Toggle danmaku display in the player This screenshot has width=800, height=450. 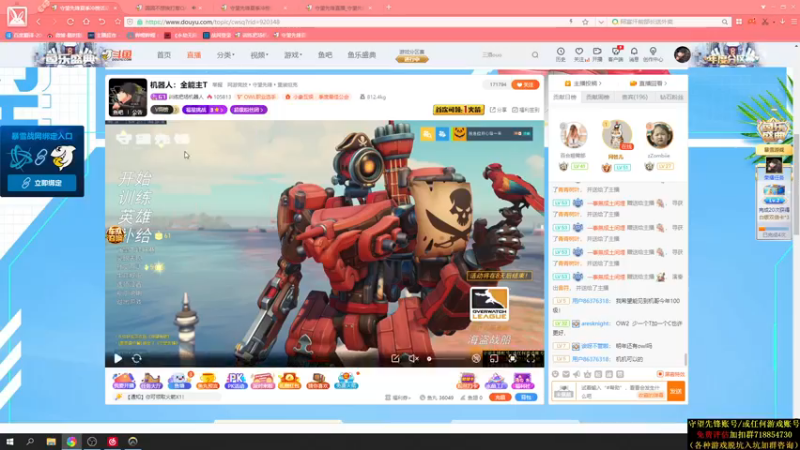tap(476, 359)
